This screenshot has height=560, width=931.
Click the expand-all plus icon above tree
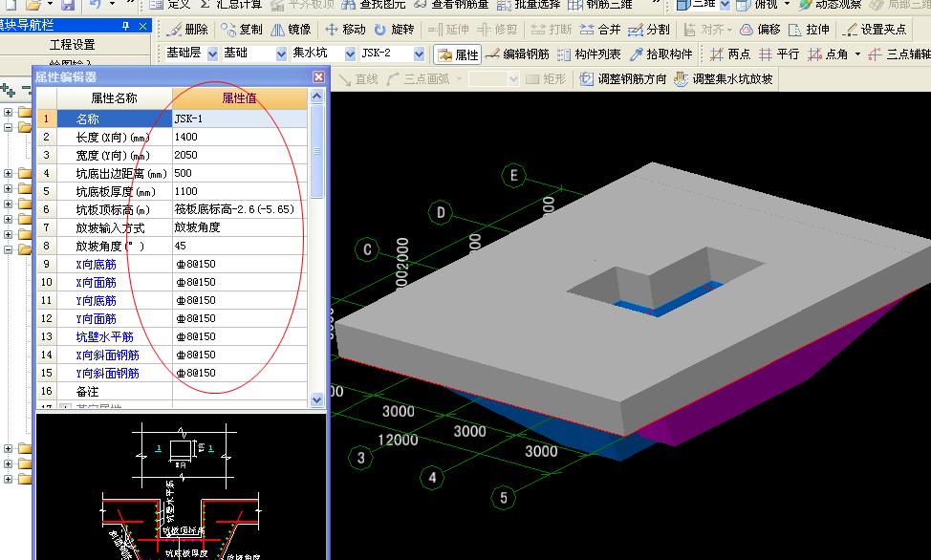click(8, 90)
